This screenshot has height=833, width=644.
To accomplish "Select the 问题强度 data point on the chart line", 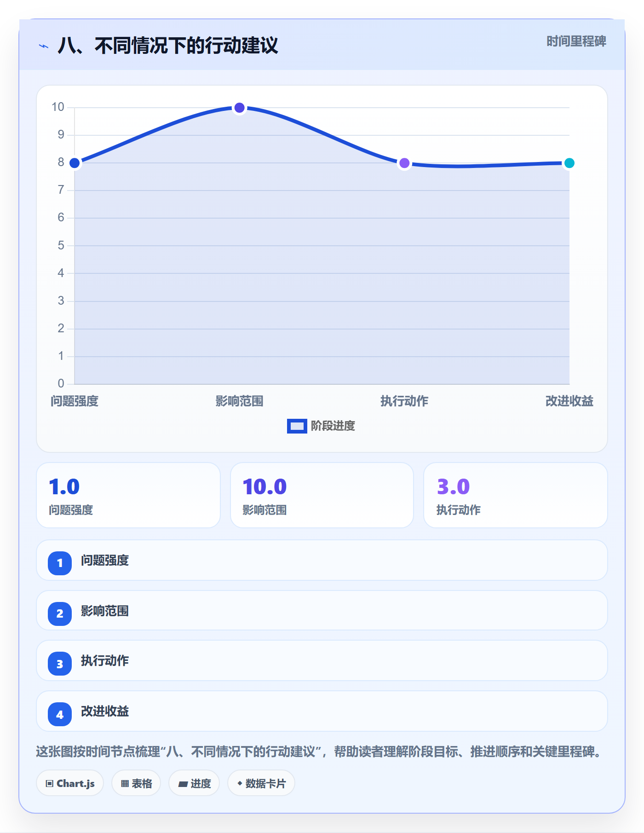I will [x=75, y=163].
